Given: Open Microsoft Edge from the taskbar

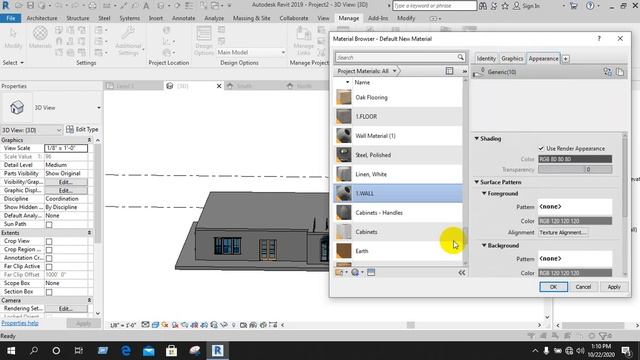Looking at the screenshot, I should (126, 351).
